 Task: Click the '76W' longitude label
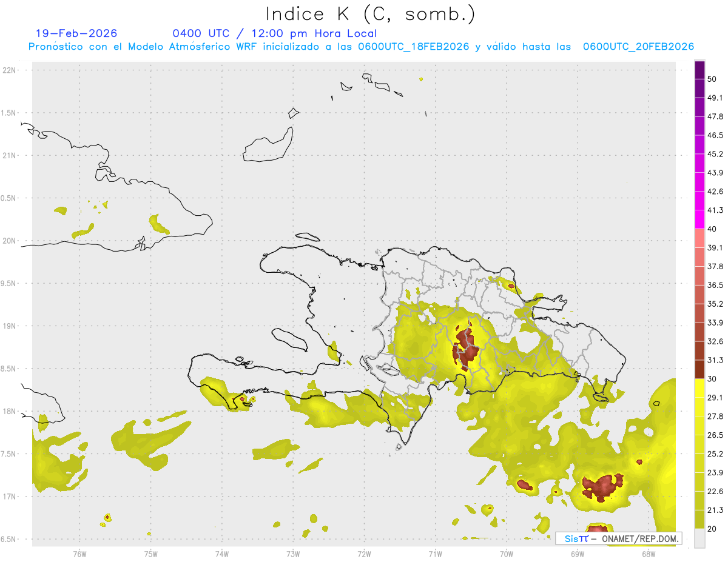click(79, 554)
